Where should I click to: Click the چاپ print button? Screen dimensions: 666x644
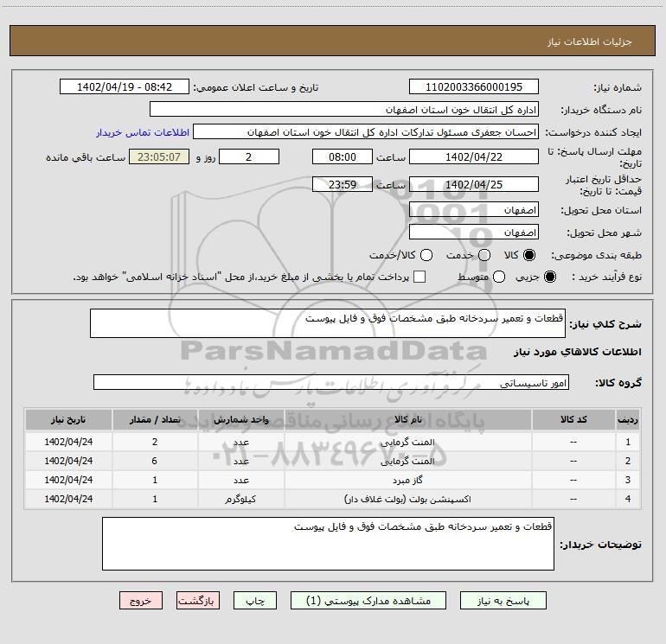click(x=255, y=601)
